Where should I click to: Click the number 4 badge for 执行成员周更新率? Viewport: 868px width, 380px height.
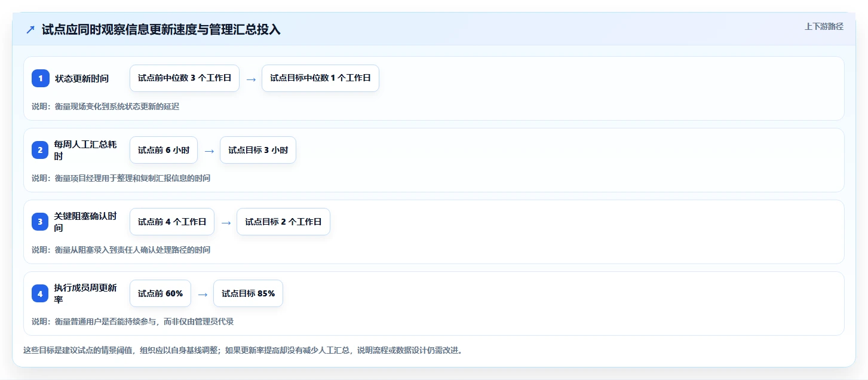click(41, 293)
